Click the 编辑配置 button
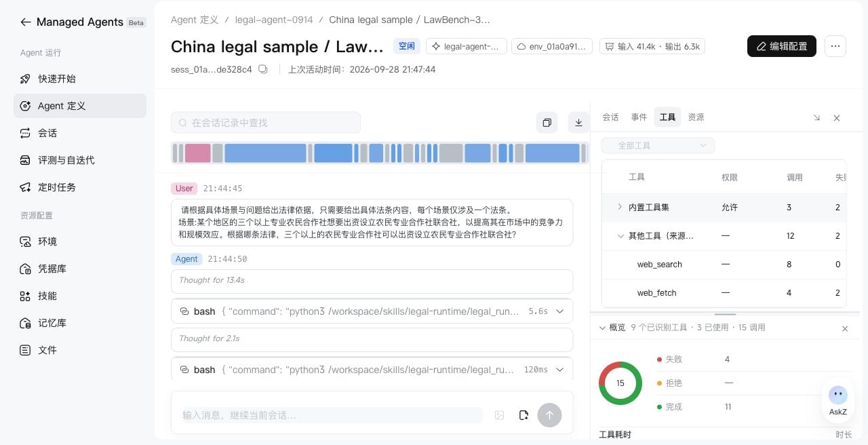868x445 pixels. point(782,46)
